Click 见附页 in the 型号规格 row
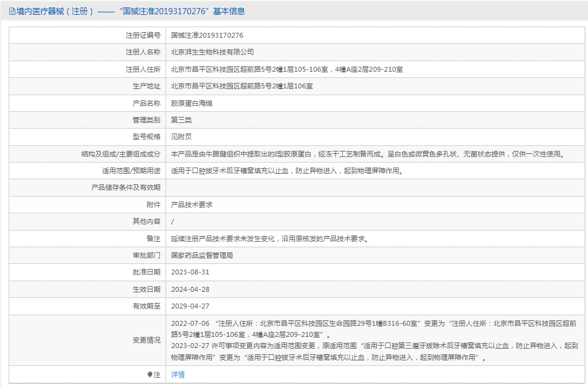 click(182, 137)
